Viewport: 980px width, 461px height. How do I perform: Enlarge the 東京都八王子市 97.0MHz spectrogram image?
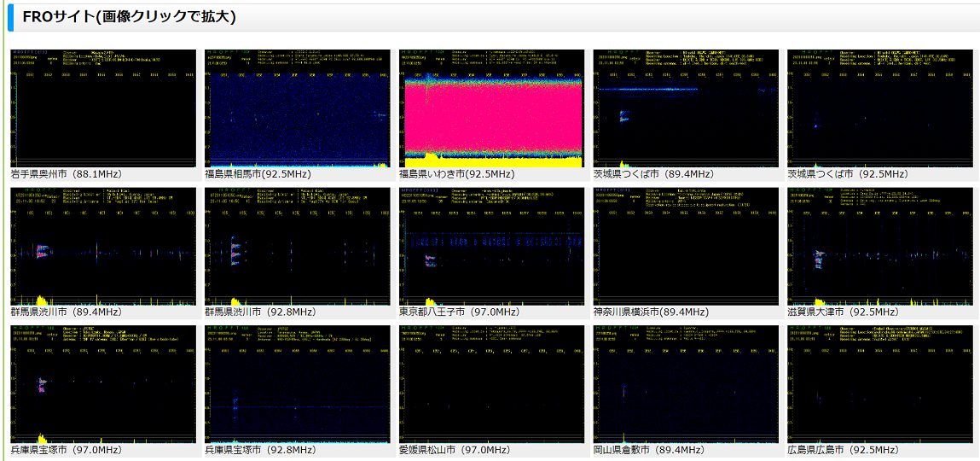pos(491,247)
